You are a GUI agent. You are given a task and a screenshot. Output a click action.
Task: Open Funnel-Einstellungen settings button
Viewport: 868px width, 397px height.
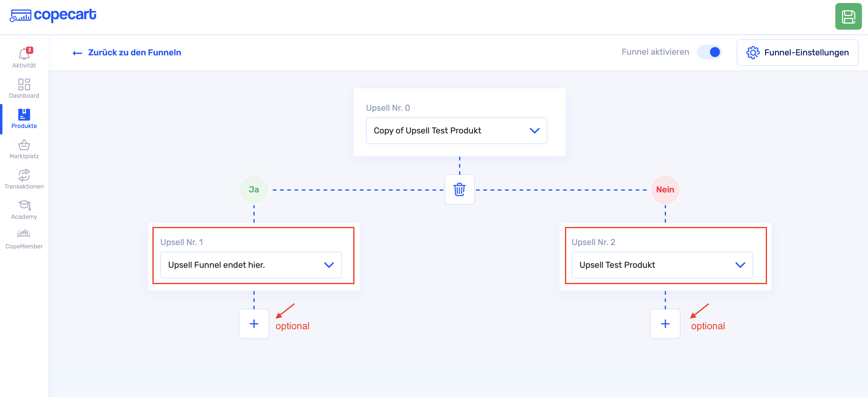(x=797, y=53)
